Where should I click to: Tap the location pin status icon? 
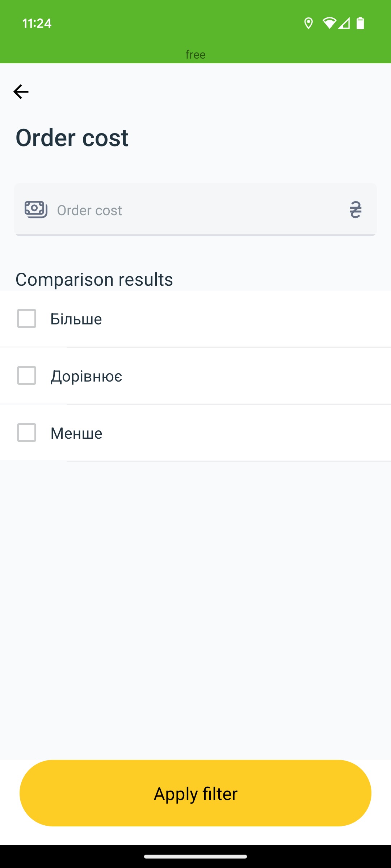[x=308, y=24]
